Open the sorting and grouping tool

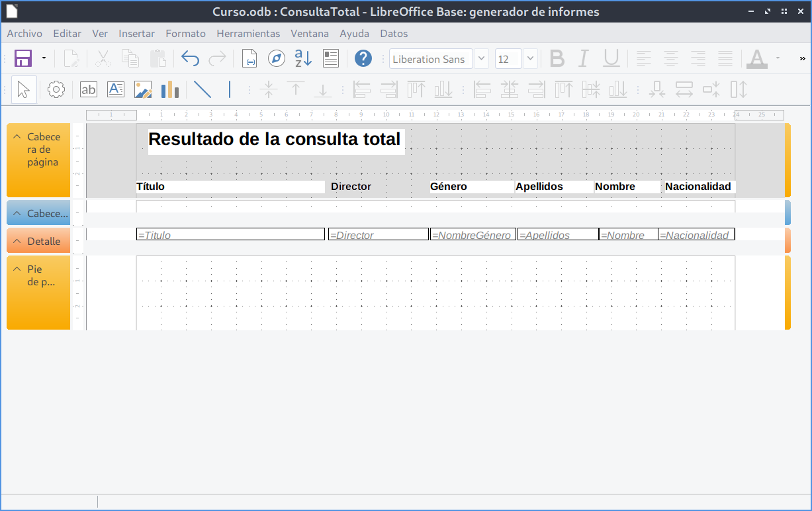pos(303,59)
